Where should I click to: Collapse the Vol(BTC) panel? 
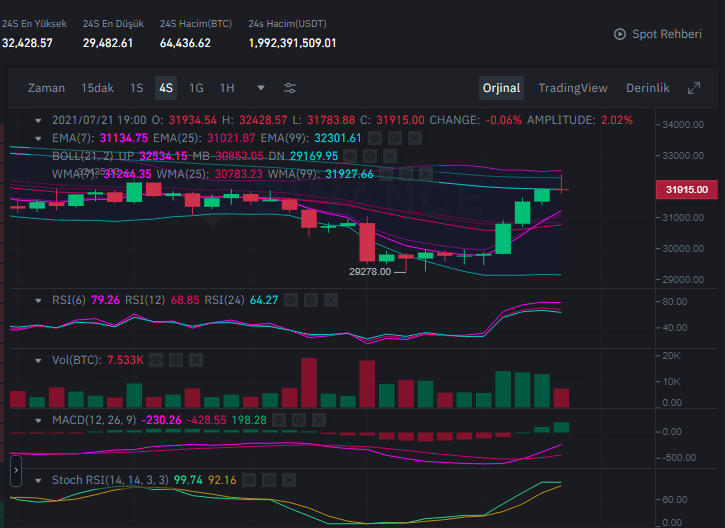tap(38, 361)
